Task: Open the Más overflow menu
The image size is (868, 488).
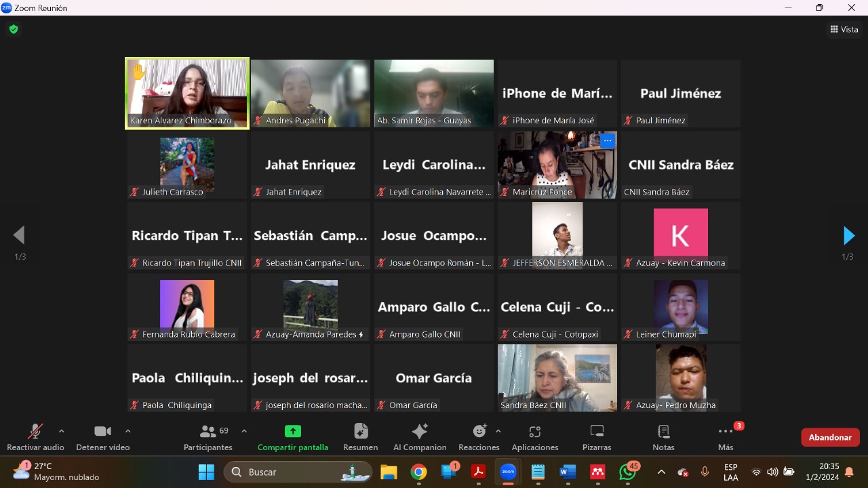Action: coord(726,437)
